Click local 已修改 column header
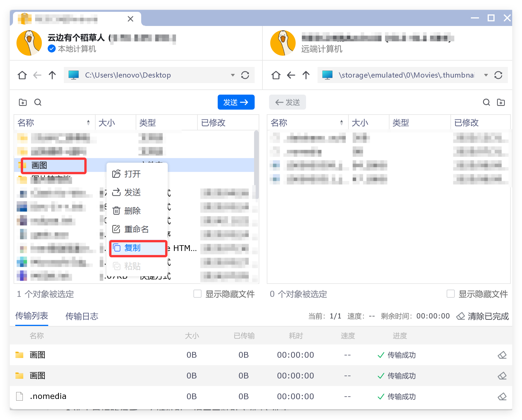 [x=228, y=123]
